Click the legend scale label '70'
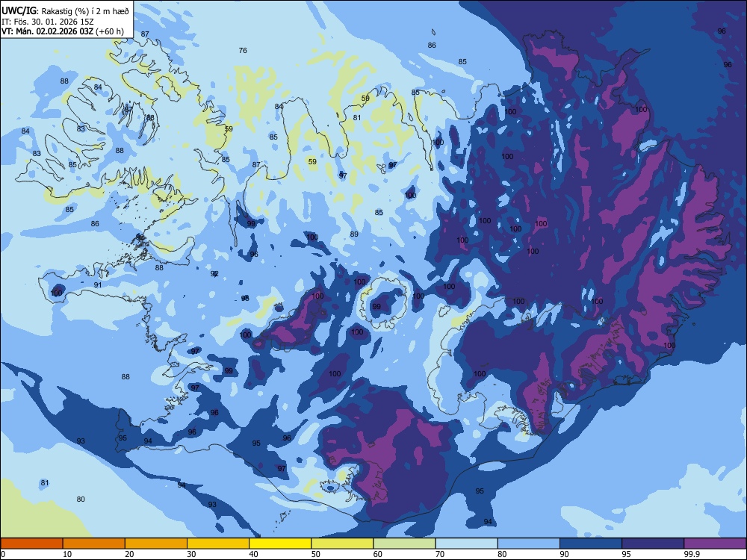747x560 pixels. pos(440,554)
